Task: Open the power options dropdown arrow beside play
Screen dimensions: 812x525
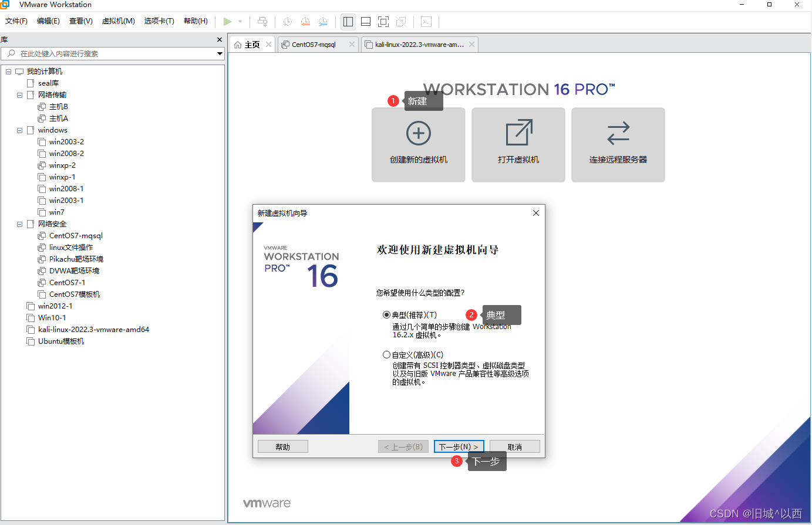Action: [240, 22]
